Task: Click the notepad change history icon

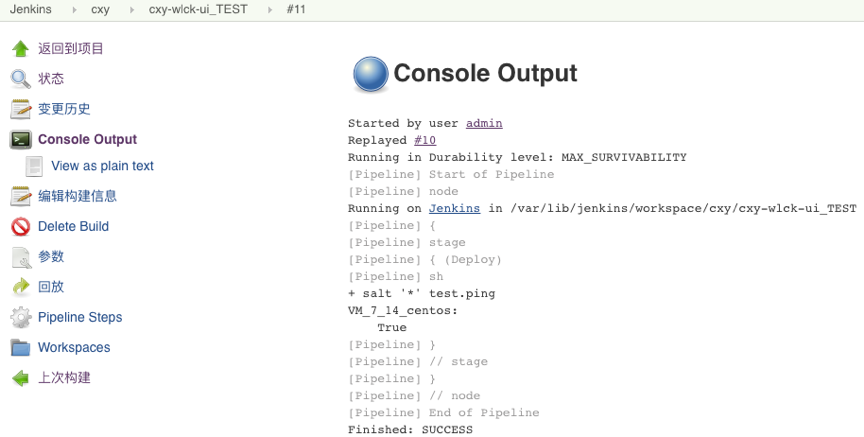Action: tap(20, 109)
